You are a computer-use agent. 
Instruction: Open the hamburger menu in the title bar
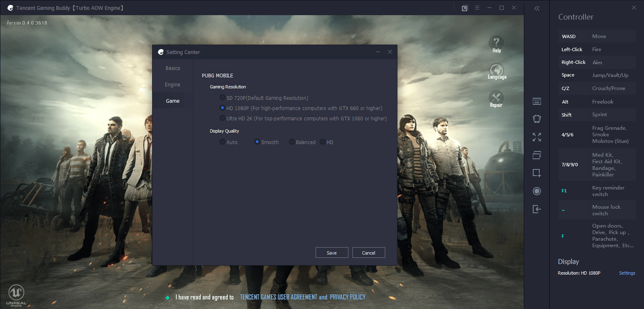pyautogui.click(x=477, y=8)
